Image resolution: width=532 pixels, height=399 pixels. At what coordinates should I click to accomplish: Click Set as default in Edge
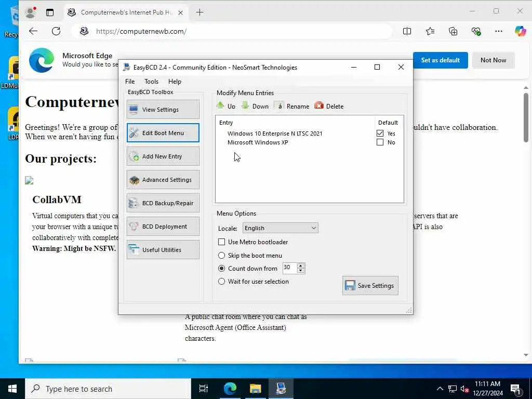[x=441, y=60]
